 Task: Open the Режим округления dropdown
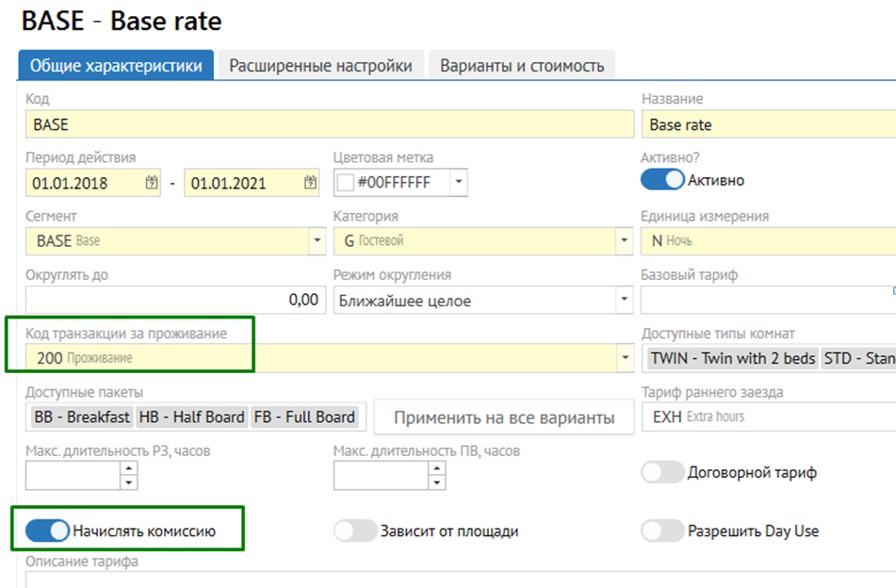coord(624,301)
